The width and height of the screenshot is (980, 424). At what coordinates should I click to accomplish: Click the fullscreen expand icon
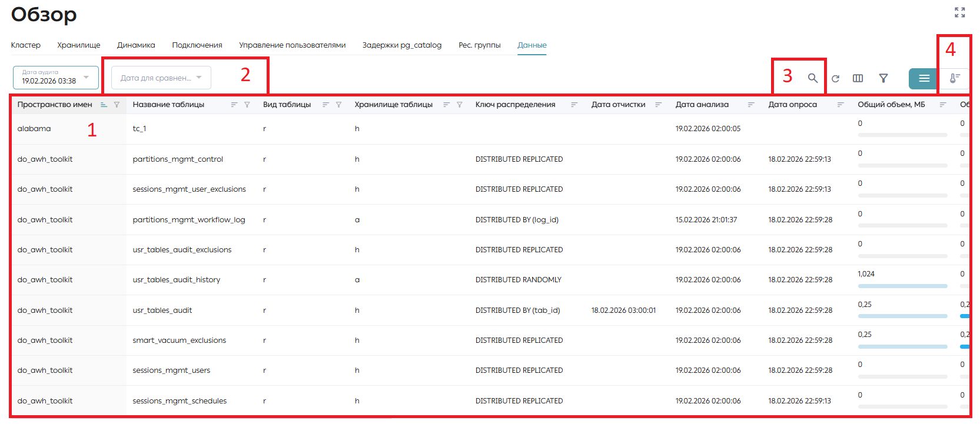(960, 12)
